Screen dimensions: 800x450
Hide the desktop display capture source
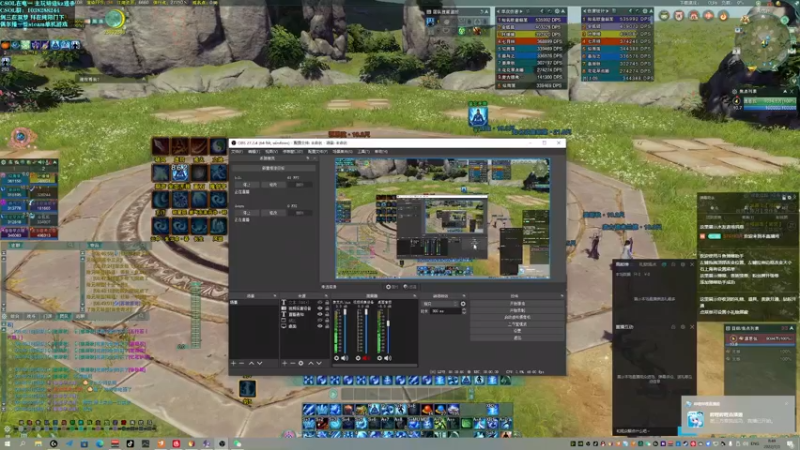320,326
